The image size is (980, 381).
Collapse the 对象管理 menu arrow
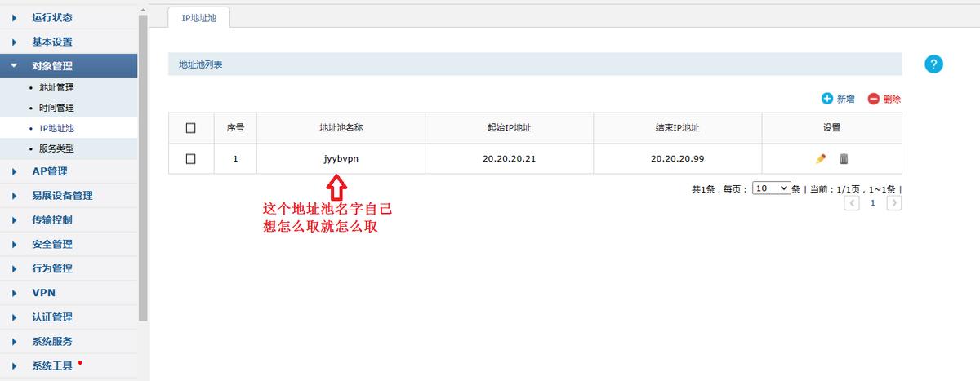pyautogui.click(x=14, y=66)
